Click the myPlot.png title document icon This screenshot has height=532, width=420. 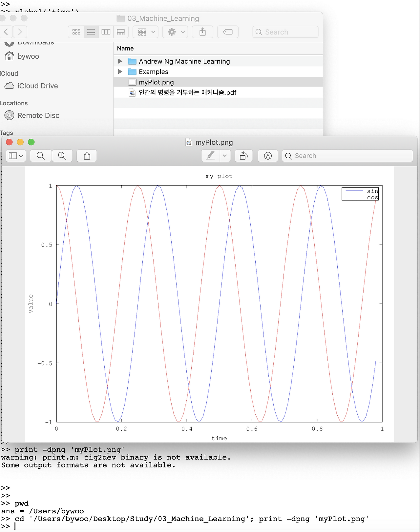pos(189,142)
